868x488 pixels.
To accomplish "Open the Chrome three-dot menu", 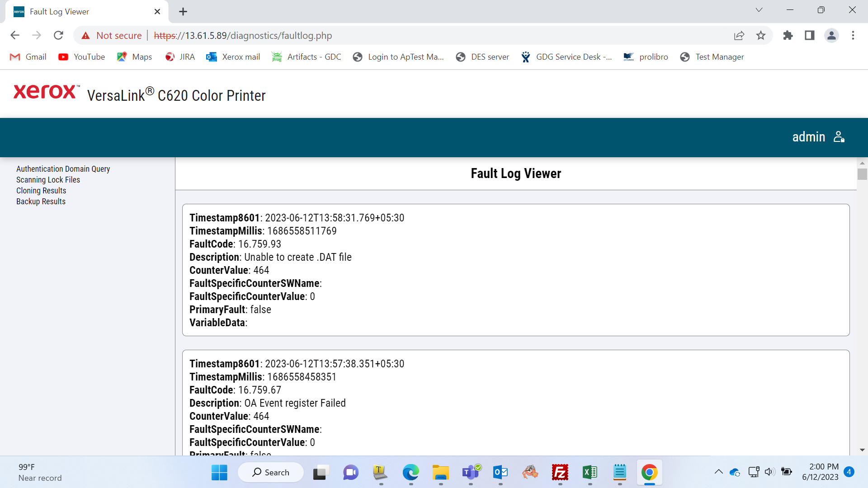I will tap(853, 35).
